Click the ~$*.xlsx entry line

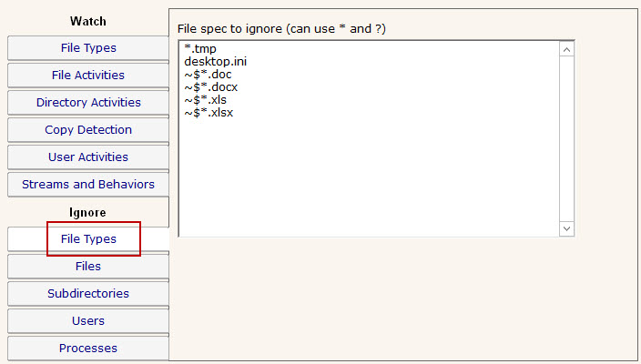(x=209, y=113)
